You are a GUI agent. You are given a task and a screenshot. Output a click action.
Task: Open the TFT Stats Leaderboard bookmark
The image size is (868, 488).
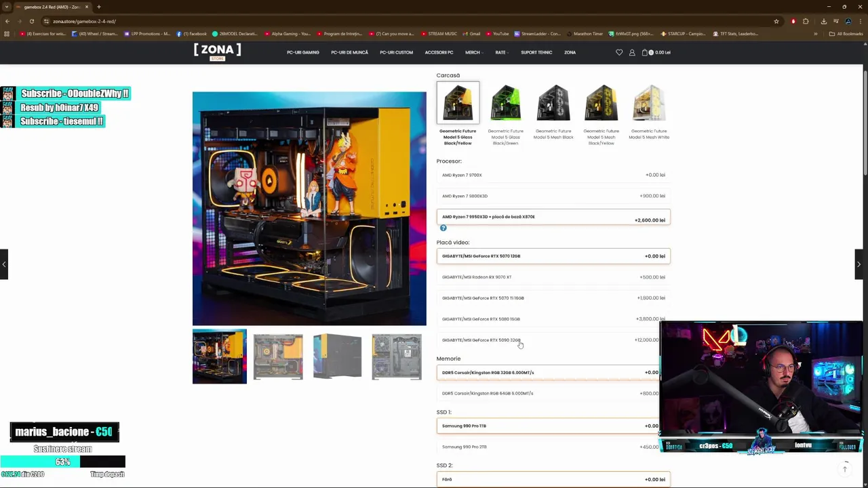tap(735, 34)
